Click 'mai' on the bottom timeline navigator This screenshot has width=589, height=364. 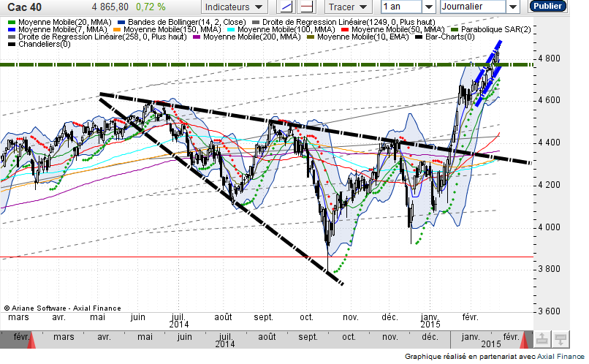pos(145,336)
